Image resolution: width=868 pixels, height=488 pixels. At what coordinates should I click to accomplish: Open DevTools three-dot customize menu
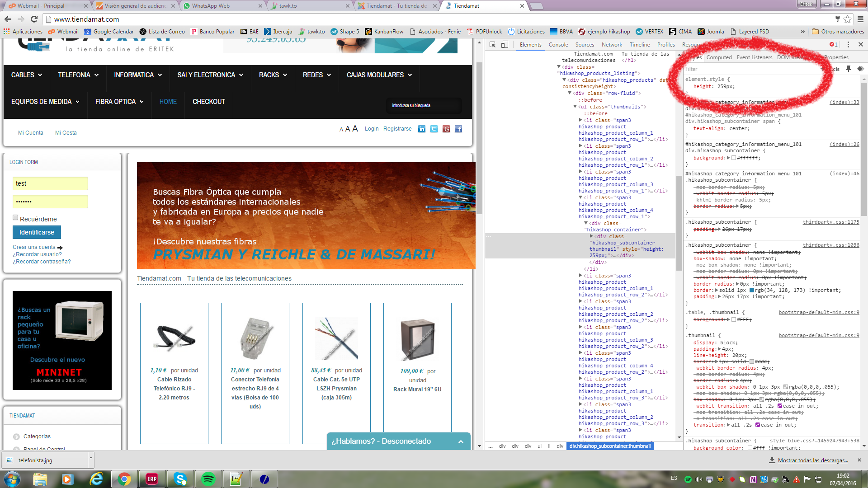[848, 44]
